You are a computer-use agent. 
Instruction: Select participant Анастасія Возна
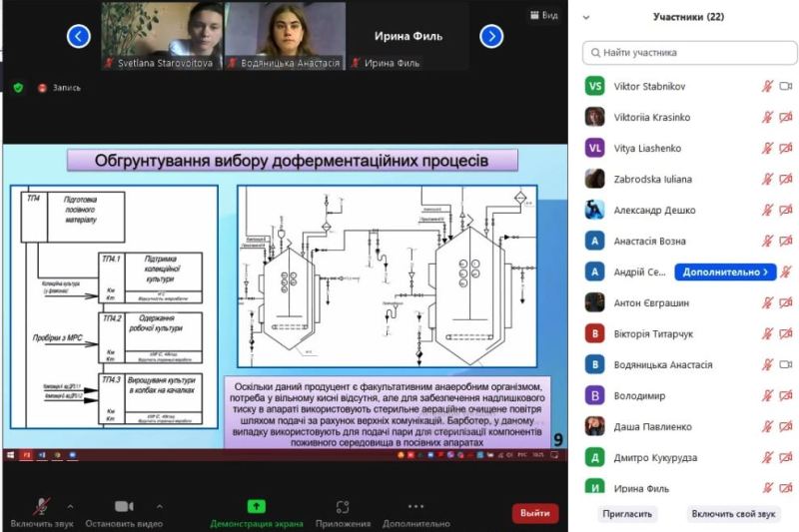pyautogui.click(x=689, y=241)
